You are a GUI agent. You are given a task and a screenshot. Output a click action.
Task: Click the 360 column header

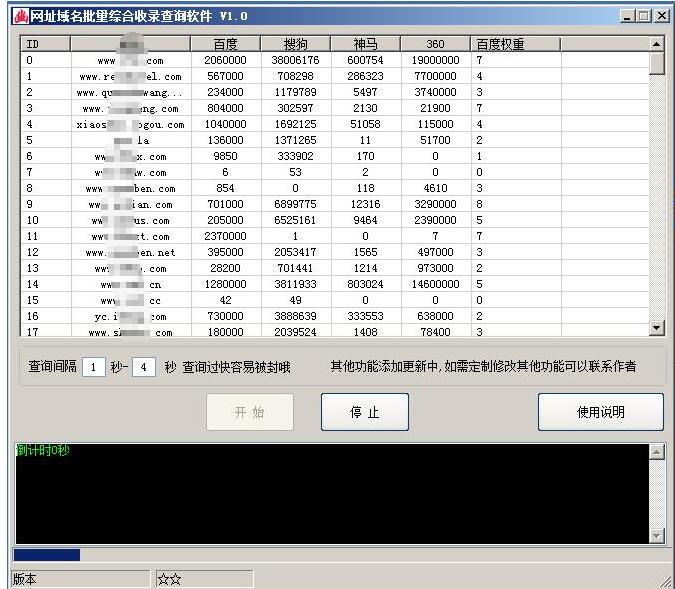(x=435, y=44)
